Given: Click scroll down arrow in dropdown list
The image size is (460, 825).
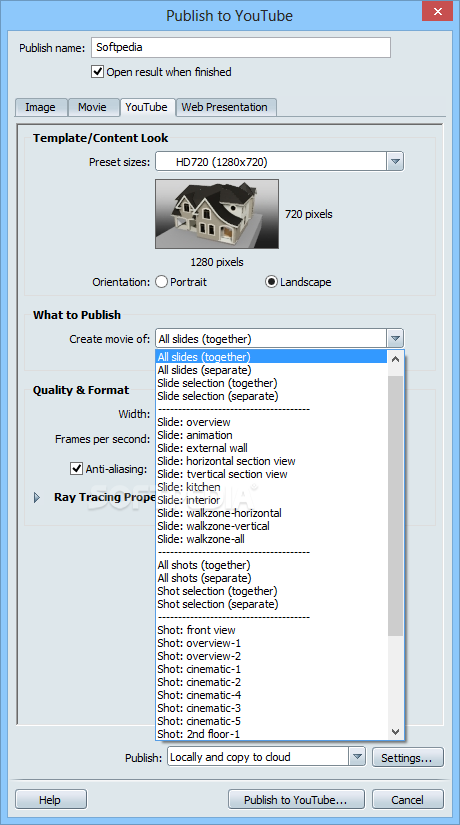Looking at the screenshot, I should pyautogui.click(x=396, y=731).
